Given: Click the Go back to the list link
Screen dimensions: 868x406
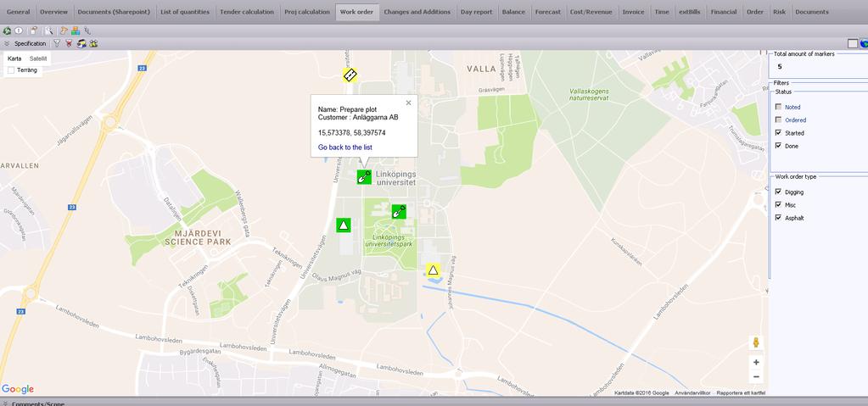Looking at the screenshot, I should [x=344, y=147].
